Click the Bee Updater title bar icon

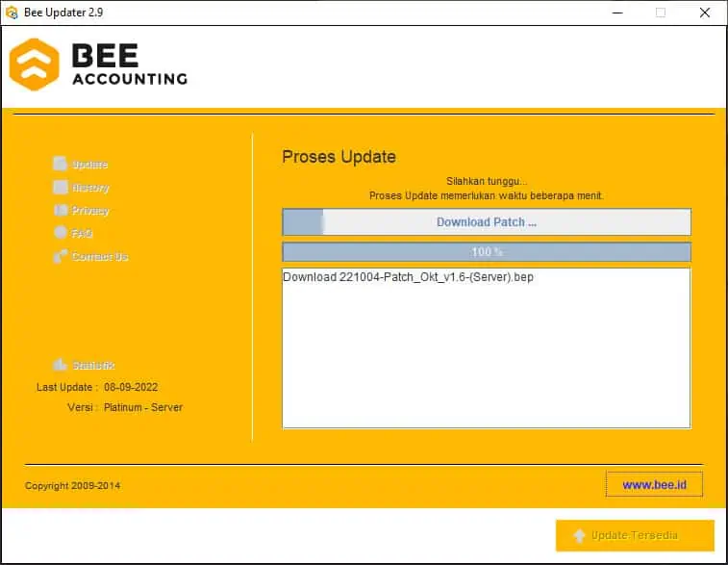[12, 13]
